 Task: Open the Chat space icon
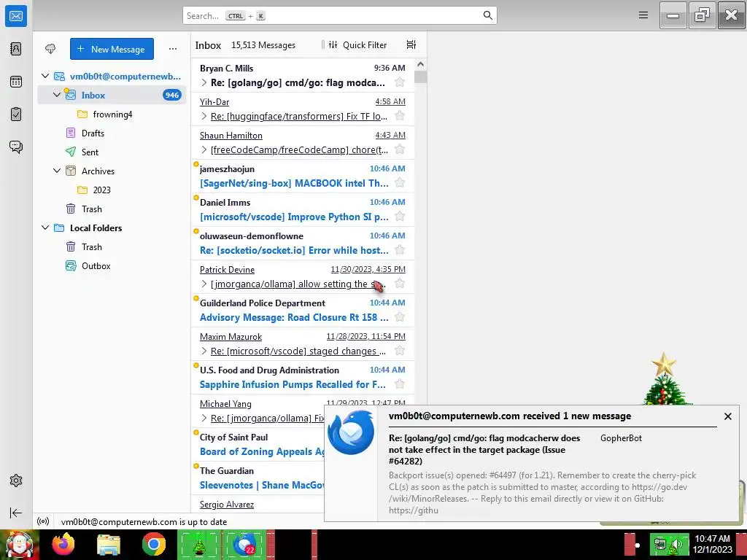(x=16, y=147)
